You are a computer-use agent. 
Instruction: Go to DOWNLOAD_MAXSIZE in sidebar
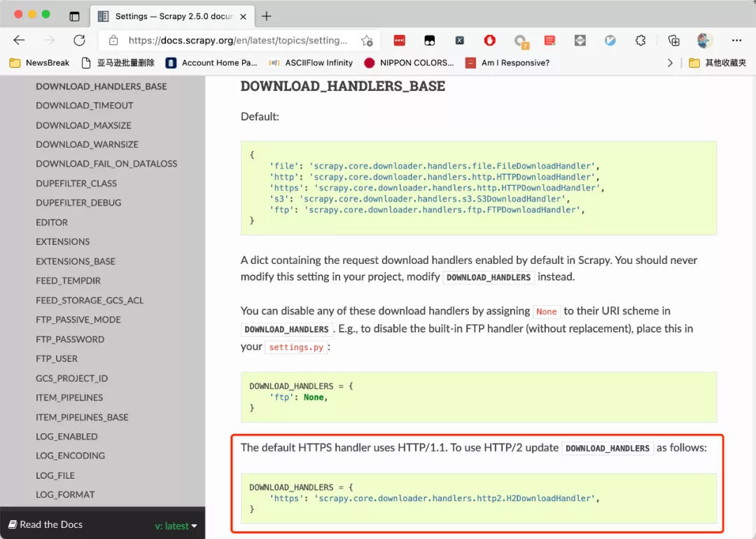click(x=83, y=125)
